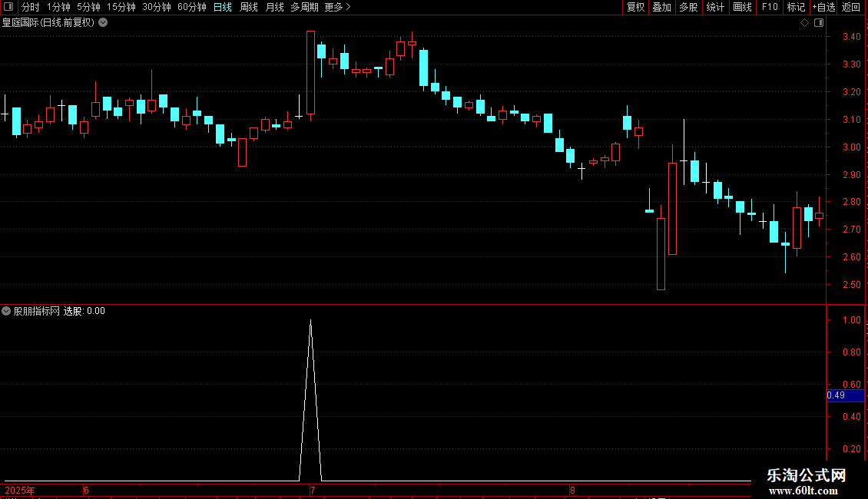Toggle the right side panel icon

click(x=819, y=23)
